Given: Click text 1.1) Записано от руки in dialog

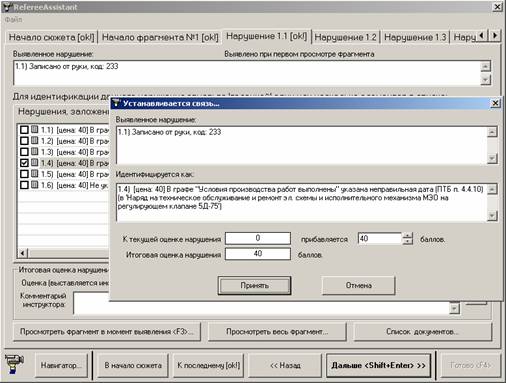Looking at the screenshot, I should coord(170,132).
